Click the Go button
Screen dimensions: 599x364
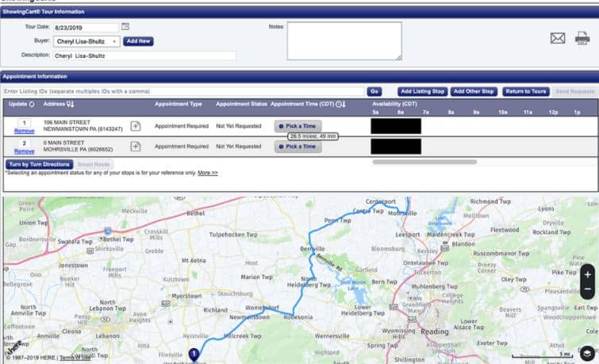coord(374,92)
